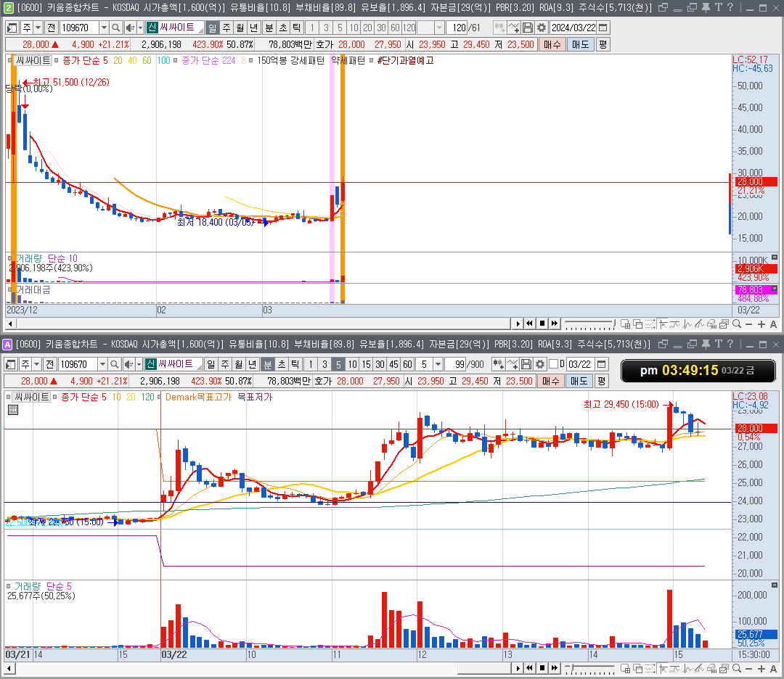Image resolution: width=784 pixels, height=679 pixels.
Task: Click 매도 sell button in top chart
Action: tap(581, 44)
